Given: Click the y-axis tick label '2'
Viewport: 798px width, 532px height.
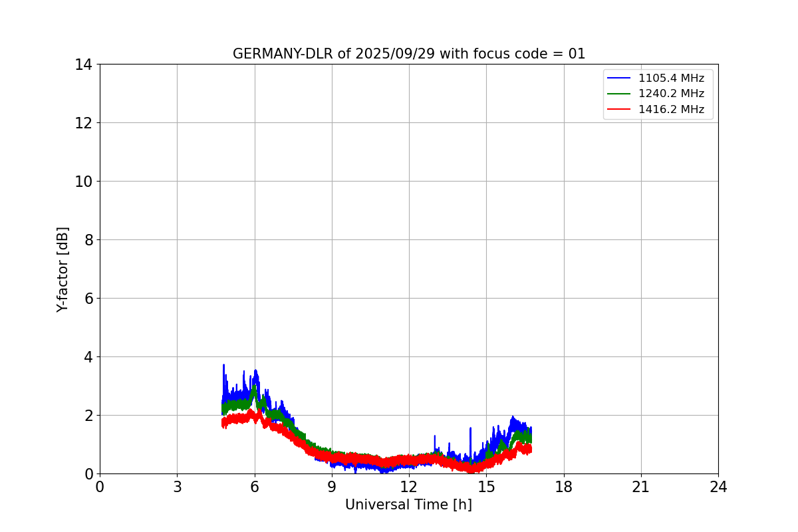Looking at the screenshot, I should [x=88, y=416].
